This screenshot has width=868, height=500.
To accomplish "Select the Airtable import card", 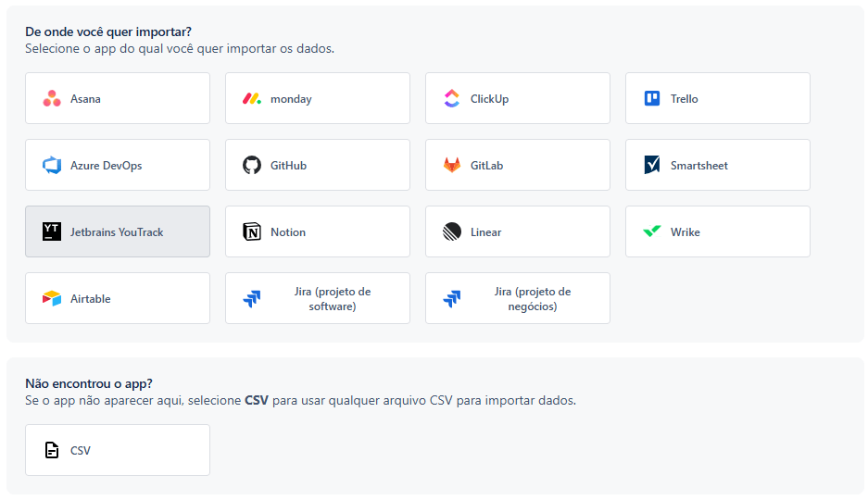I will tap(118, 298).
